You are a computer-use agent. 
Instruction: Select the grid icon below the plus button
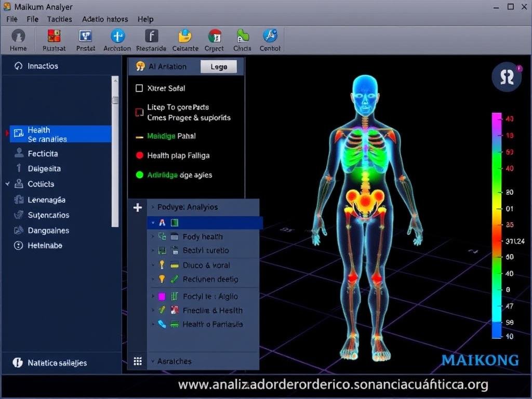tap(138, 361)
